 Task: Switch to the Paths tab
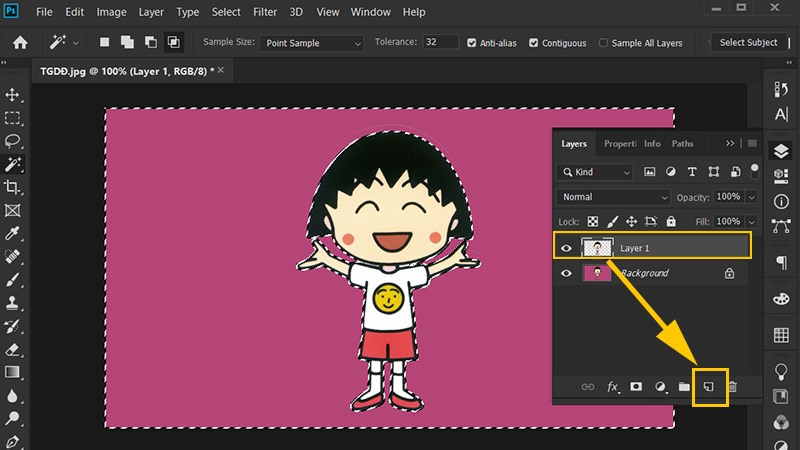(x=682, y=144)
